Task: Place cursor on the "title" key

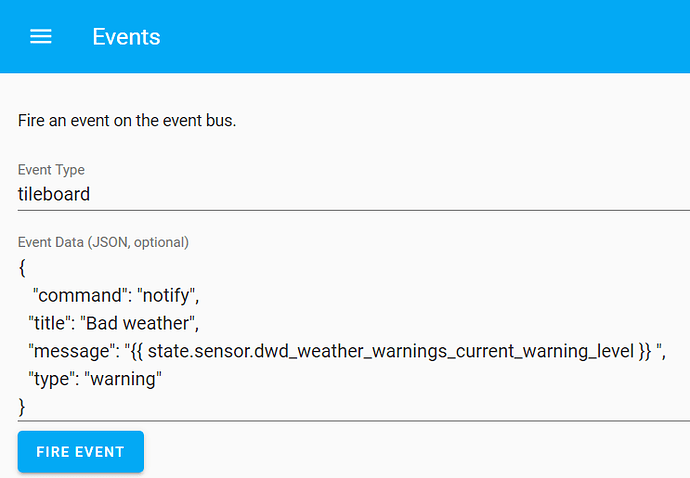Action: pyautogui.click(x=49, y=323)
